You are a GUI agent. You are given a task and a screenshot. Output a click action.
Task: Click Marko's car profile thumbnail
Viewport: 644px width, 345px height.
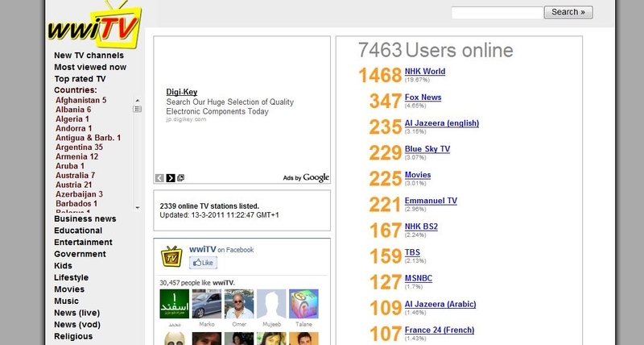207,304
